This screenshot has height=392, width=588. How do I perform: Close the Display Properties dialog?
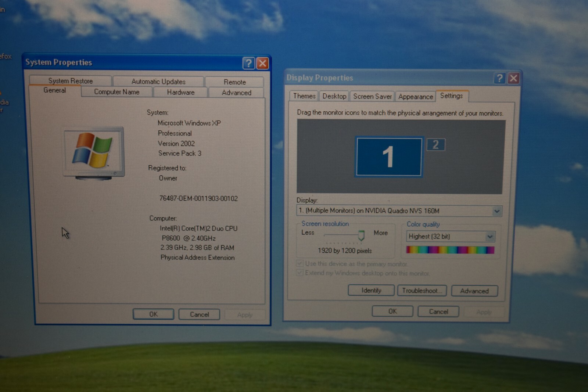[513, 78]
